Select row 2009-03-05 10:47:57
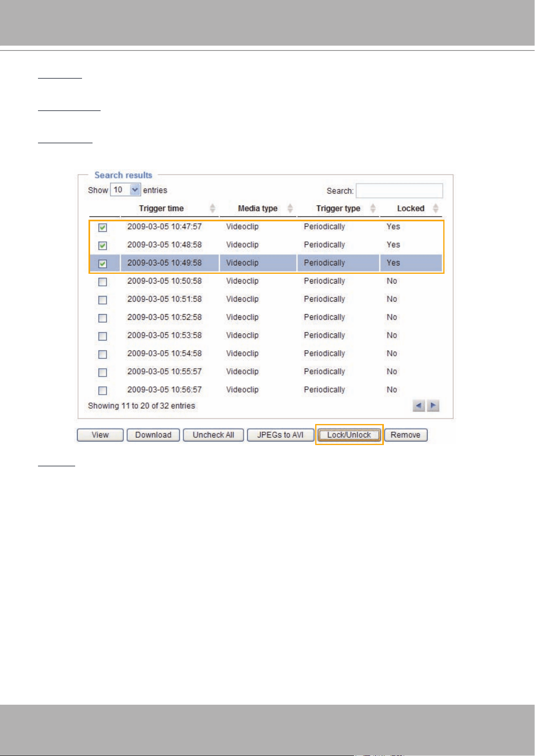This screenshot has width=535, height=756. pyautogui.click(x=266, y=227)
